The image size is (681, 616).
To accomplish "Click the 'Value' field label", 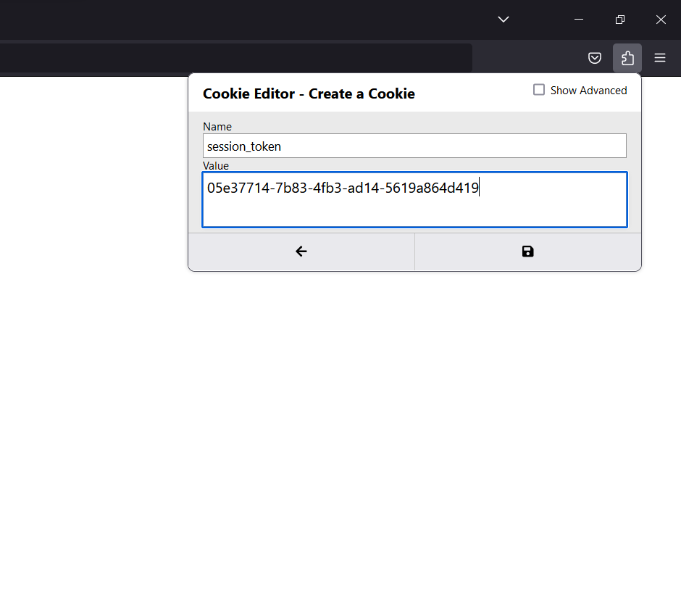I will [215, 165].
